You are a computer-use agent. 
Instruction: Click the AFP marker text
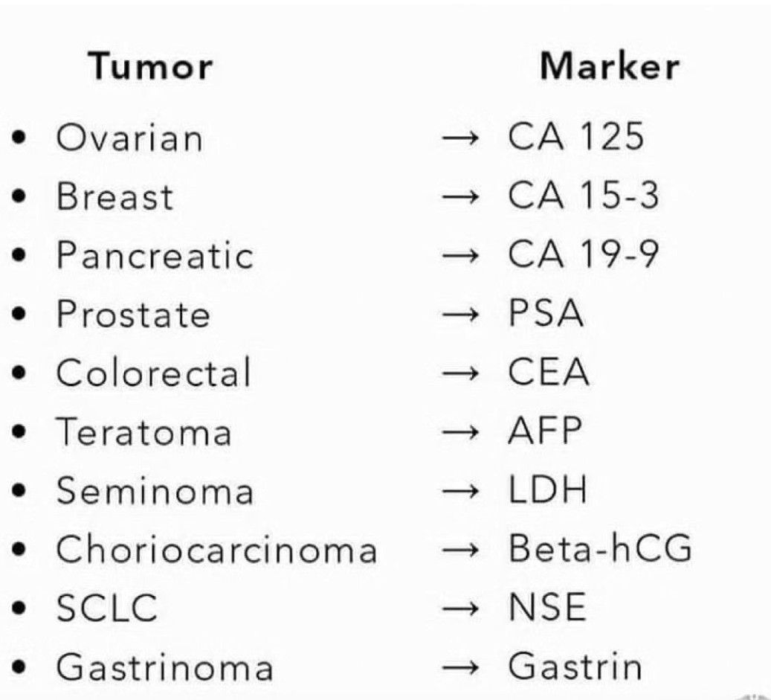pos(545,432)
